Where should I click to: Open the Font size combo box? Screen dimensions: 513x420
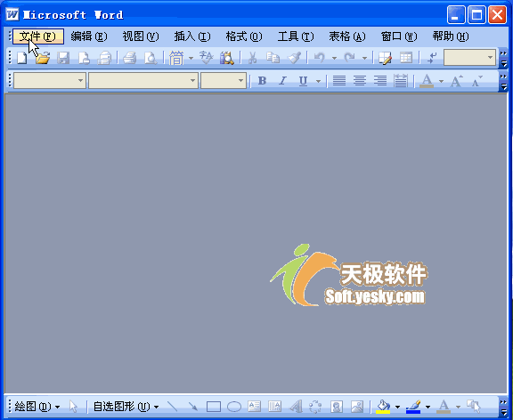224,80
